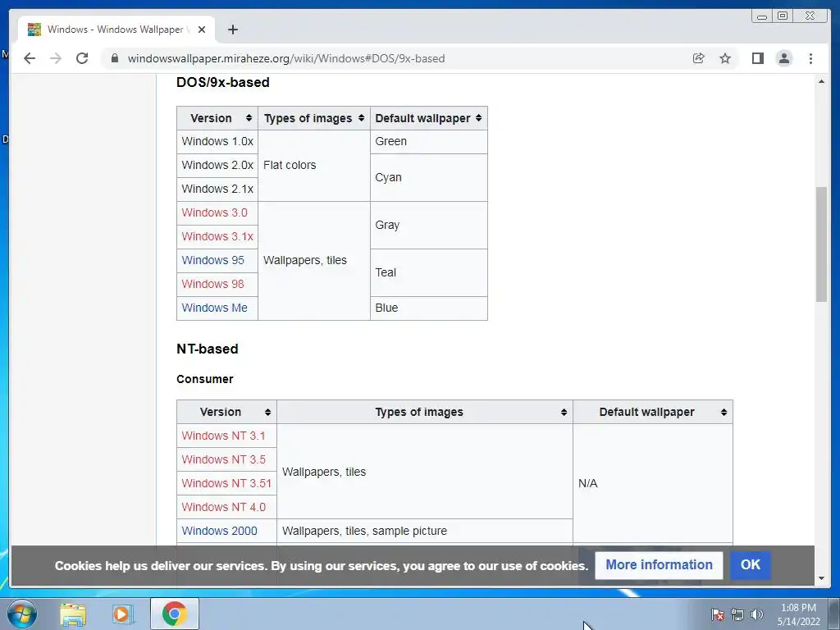Open the Windows Me link
The height and width of the screenshot is (630, 840).
click(x=214, y=308)
